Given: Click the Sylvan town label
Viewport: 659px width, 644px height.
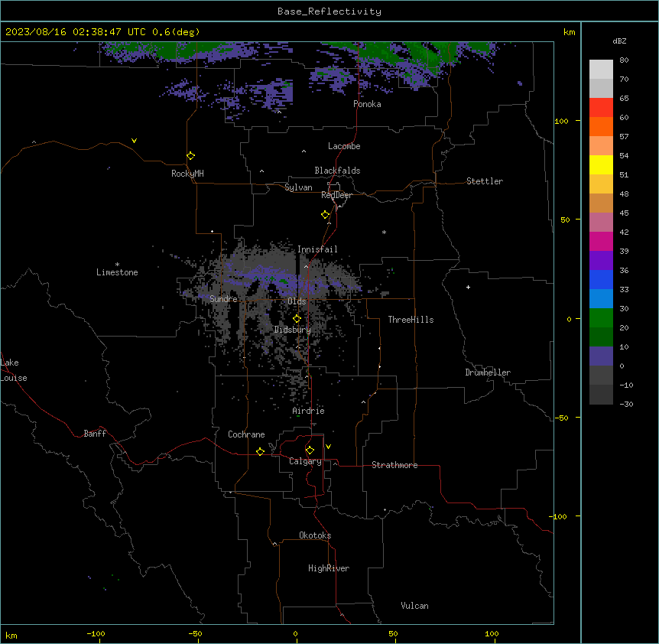Looking at the screenshot, I should pos(298,187).
